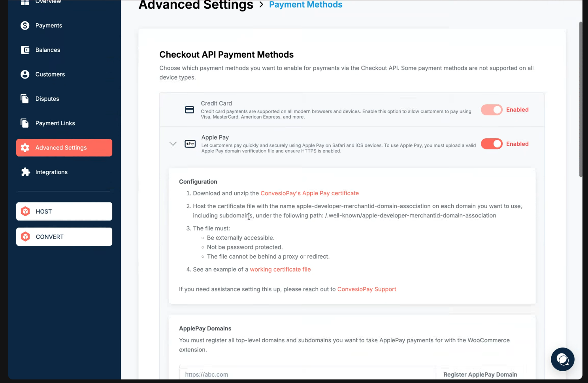588x383 pixels.
Task: Click the Apple Pay logo icon
Action: pyautogui.click(x=190, y=144)
